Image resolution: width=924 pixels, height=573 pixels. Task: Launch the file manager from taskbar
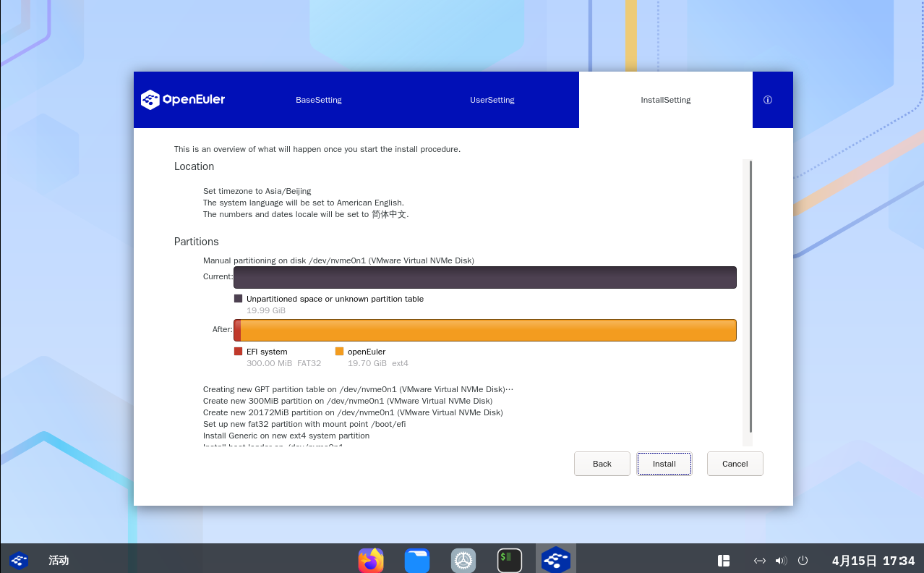point(417,560)
